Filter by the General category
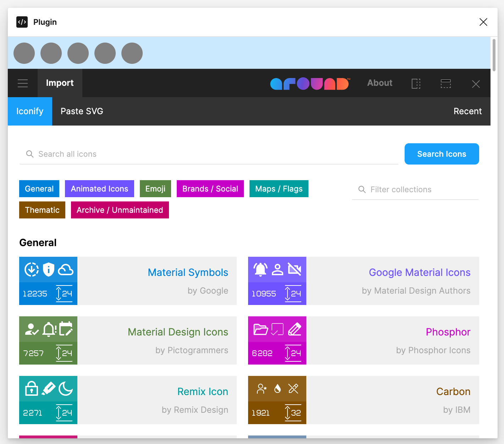 click(x=39, y=189)
